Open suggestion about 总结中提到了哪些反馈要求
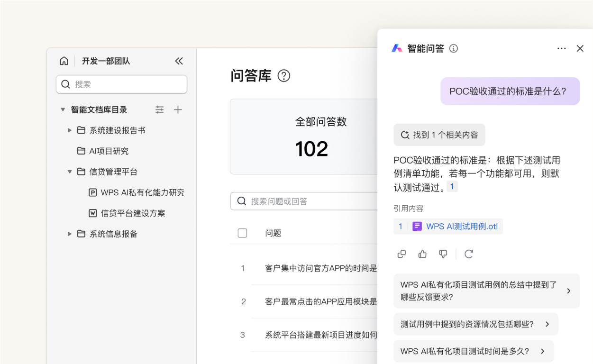 [x=487, y=291]
